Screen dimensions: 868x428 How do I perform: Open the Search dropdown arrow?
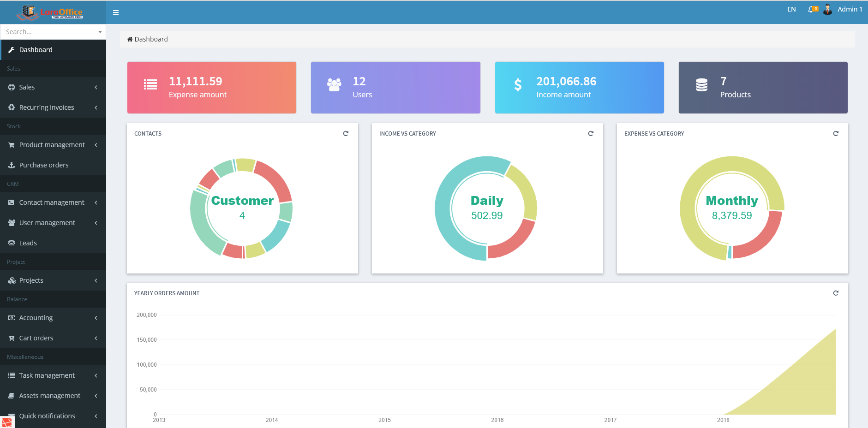[x=100, y=32]
